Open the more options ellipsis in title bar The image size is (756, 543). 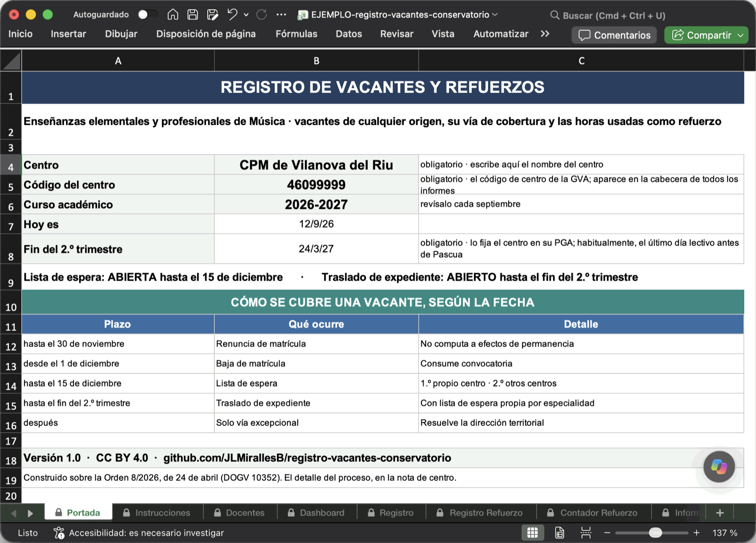tap(281, 15)
